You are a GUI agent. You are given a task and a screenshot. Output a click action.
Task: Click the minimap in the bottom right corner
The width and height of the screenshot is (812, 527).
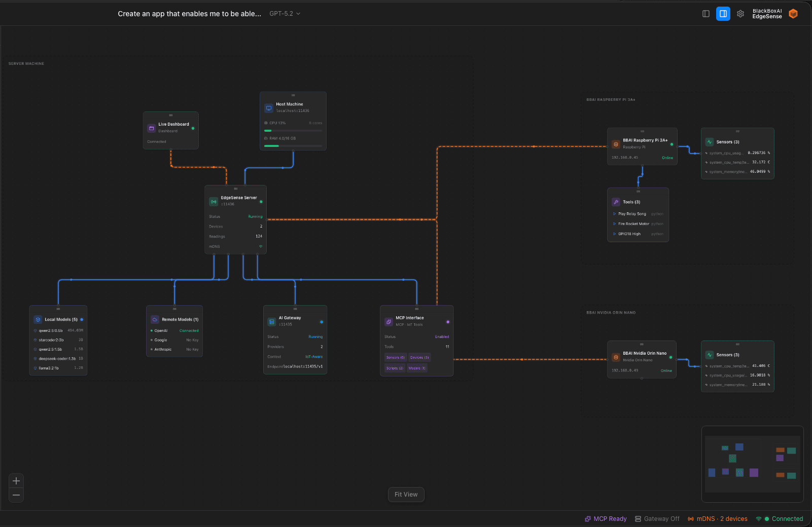click(753, 463)
